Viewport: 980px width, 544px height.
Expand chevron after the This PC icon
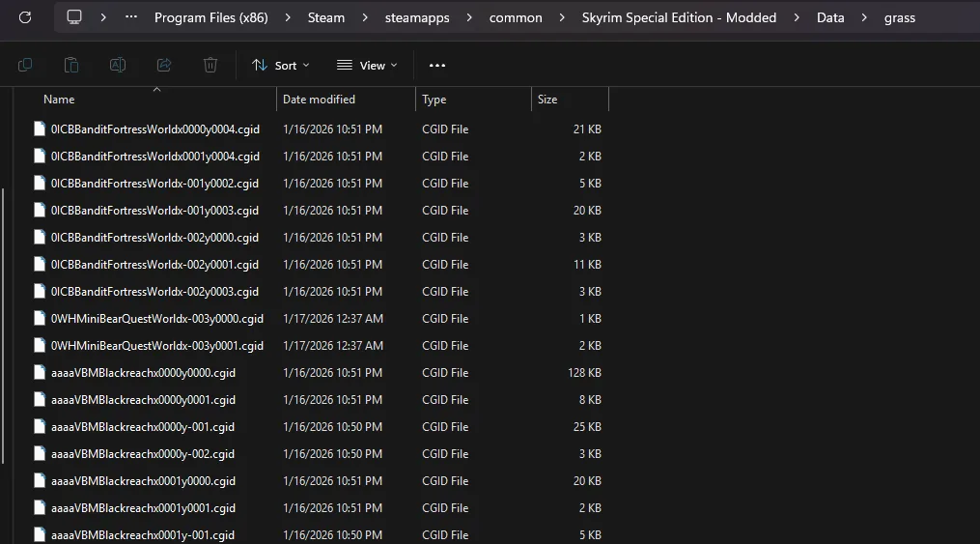tap(103, 17)
